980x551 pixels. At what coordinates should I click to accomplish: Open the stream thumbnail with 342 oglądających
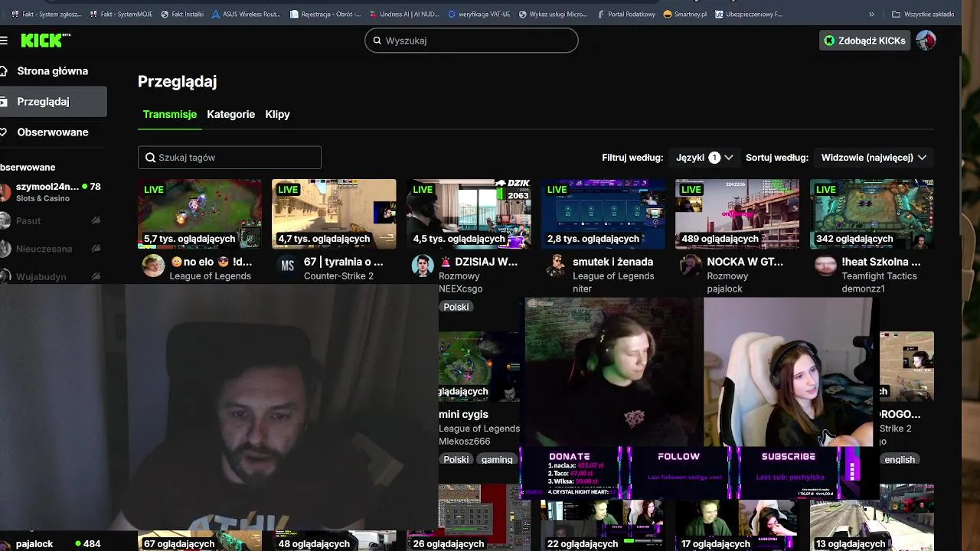tap(872, 214)
